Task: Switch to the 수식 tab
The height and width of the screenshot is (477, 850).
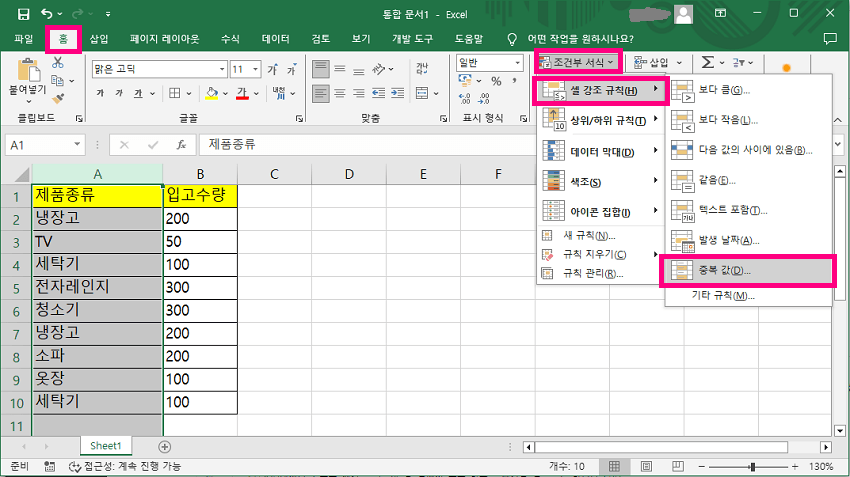Action: 230,39
